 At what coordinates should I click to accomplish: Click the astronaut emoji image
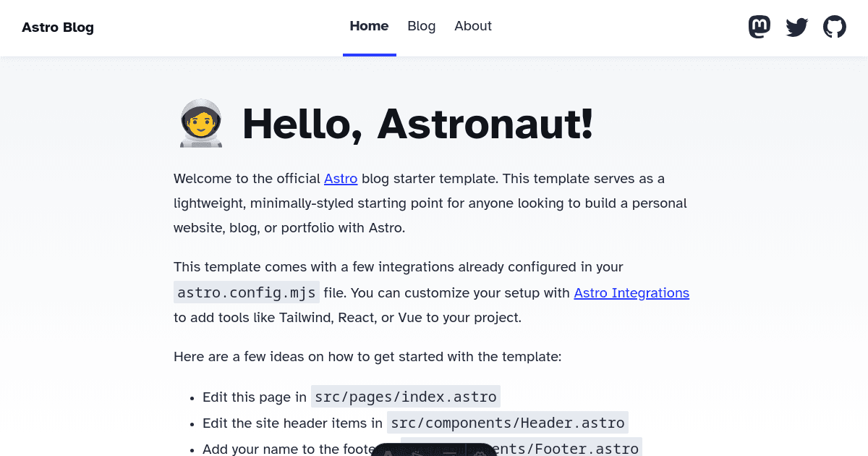[200, 124]
